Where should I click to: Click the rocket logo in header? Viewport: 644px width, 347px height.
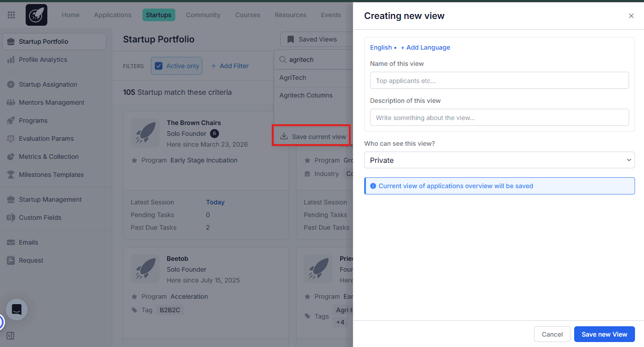coord(37,15)
